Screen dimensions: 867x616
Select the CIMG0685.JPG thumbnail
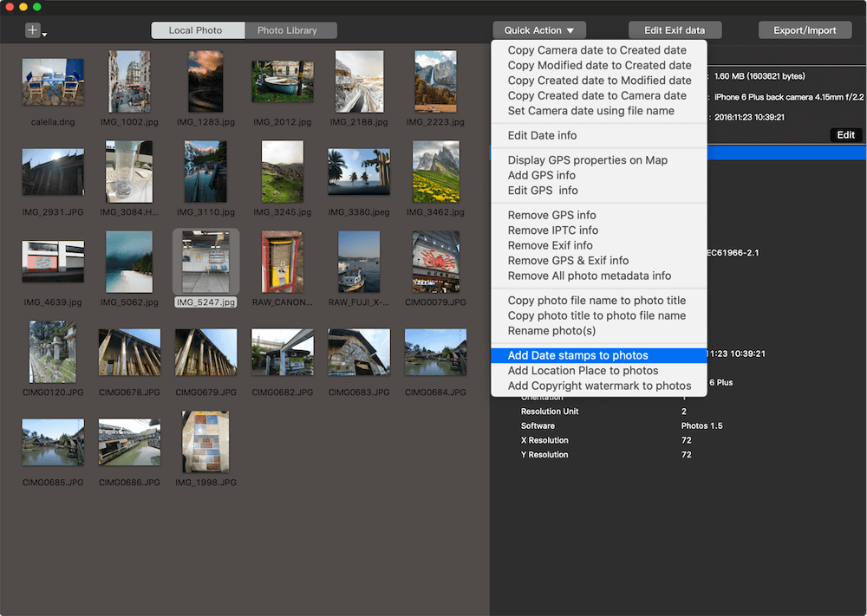(x=53, y=442)
